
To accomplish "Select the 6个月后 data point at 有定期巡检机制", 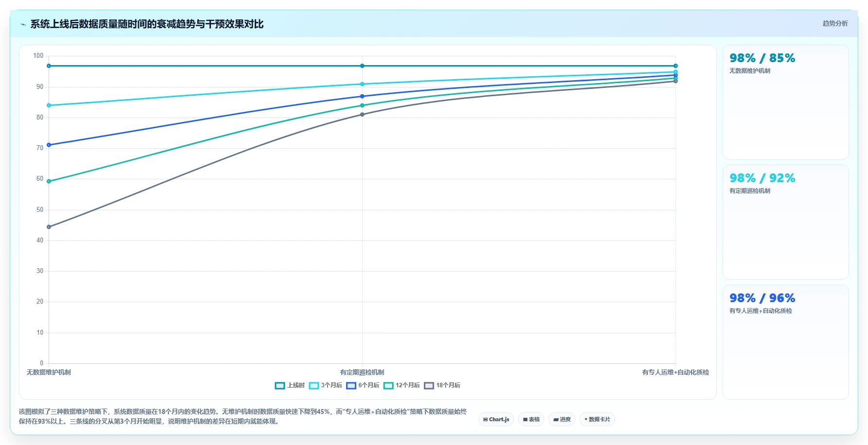I will click(x=362, y=96).
